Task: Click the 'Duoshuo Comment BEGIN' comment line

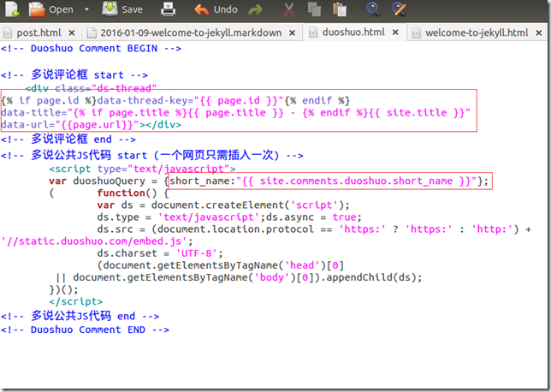Action: pyautogui.click(x=91, y=48)
